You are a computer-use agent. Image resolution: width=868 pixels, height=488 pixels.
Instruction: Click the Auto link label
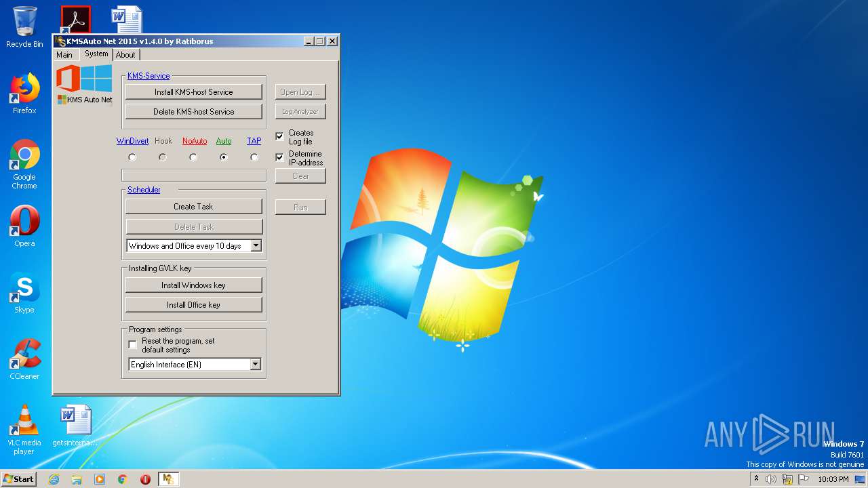[x=224, y=141]
